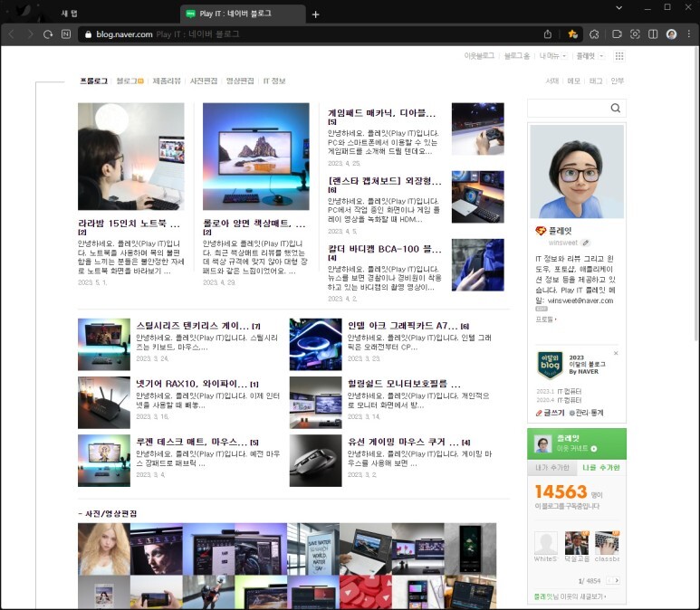This screenshot has width=700, height=610.
Task: Open the 관리·통계 link
Action: 586,413
